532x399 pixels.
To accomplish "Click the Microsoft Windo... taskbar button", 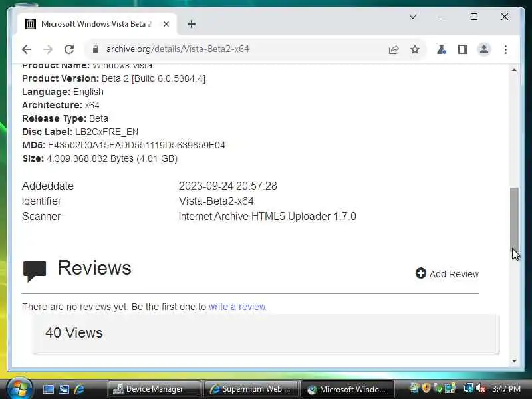I will 347,389.
